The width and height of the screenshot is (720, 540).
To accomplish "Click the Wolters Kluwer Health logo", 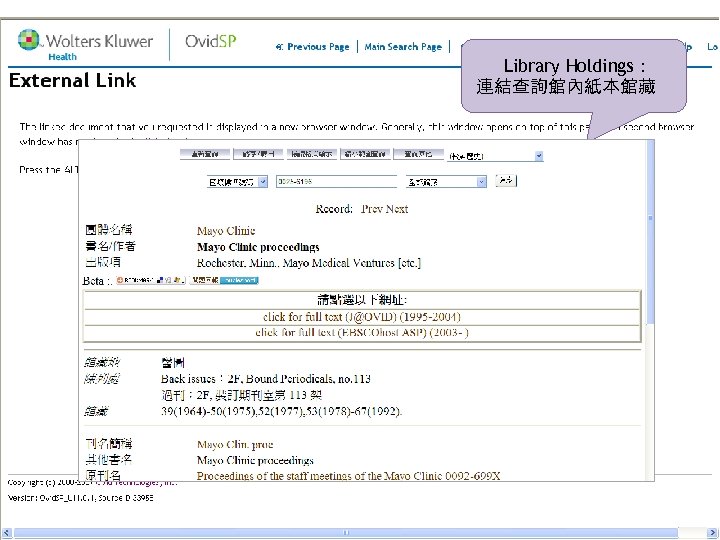I will tap(85, 45).
